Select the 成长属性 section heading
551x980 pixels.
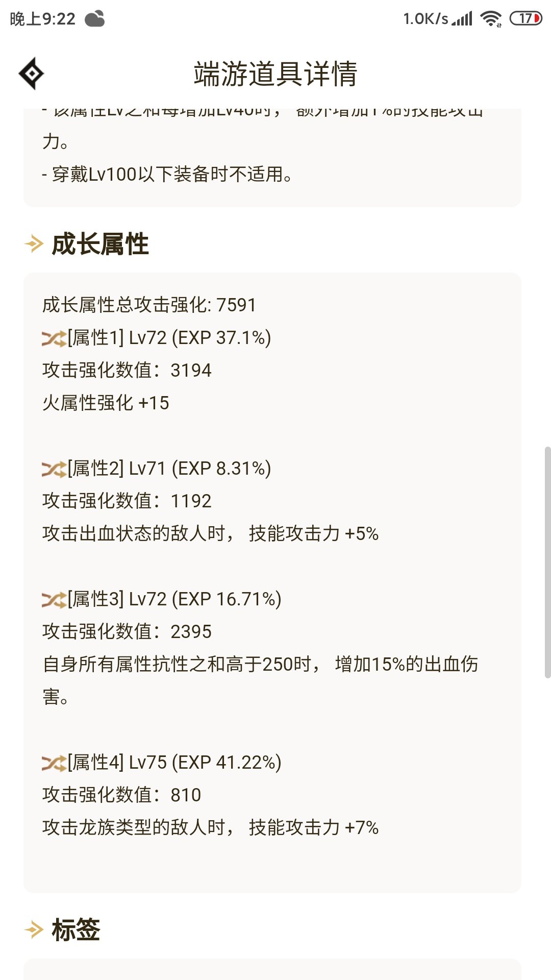100,244
